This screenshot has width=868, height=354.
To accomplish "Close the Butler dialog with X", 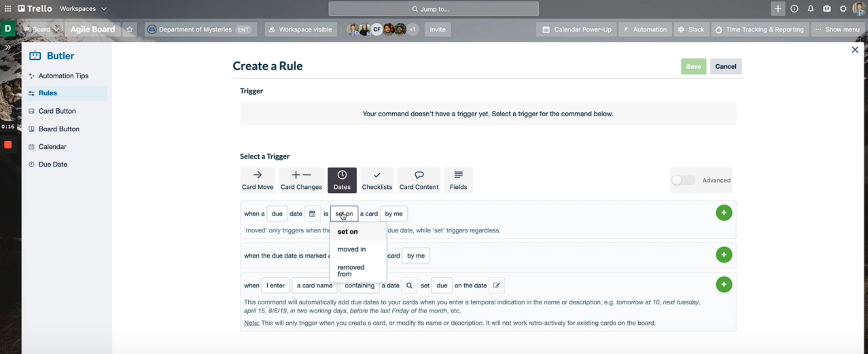I will [x=855, y=50].
